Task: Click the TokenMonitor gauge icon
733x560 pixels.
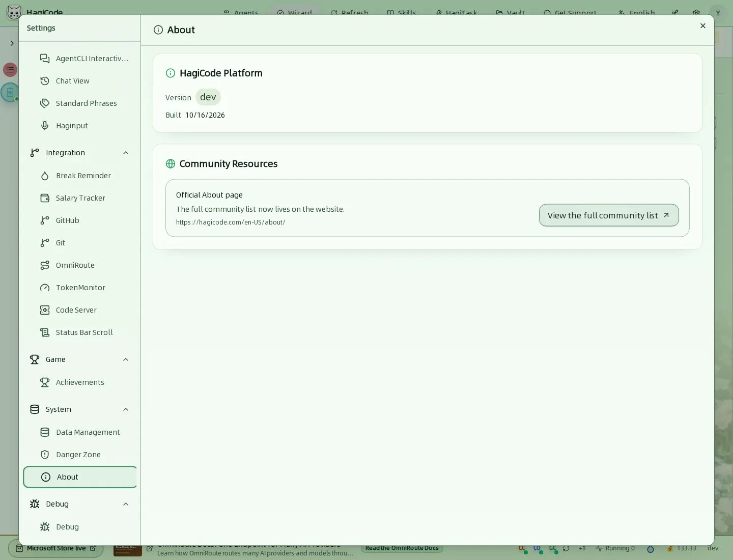Action: (x=45, y=288)
